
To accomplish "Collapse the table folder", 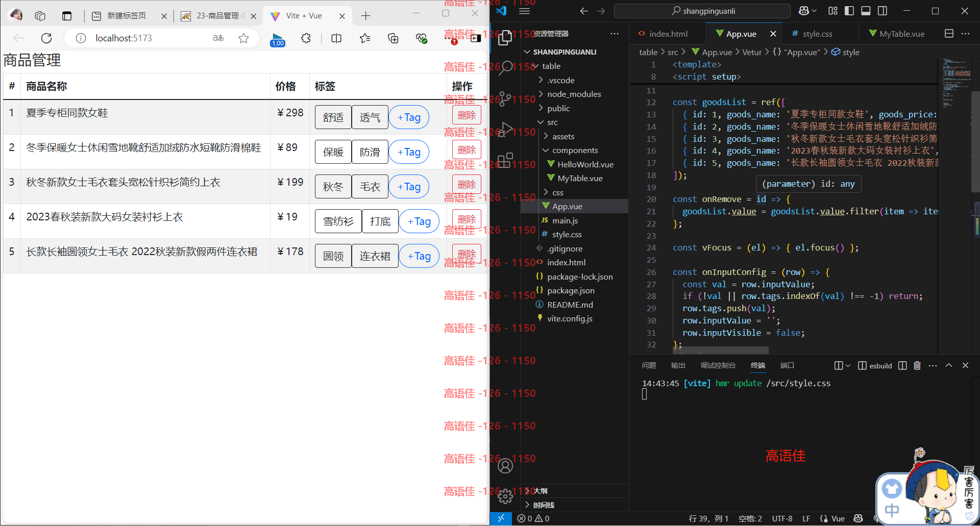I will click(x=575, y=66).
